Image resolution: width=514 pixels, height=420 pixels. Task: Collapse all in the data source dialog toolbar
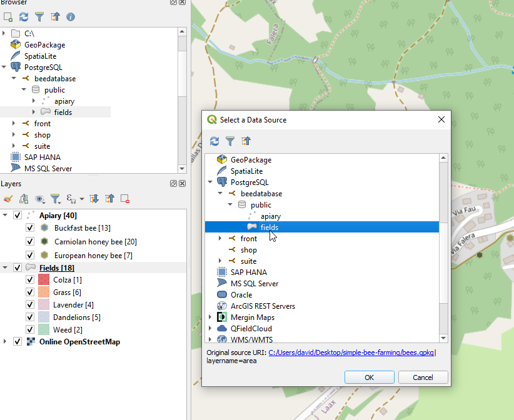[246, 141]
